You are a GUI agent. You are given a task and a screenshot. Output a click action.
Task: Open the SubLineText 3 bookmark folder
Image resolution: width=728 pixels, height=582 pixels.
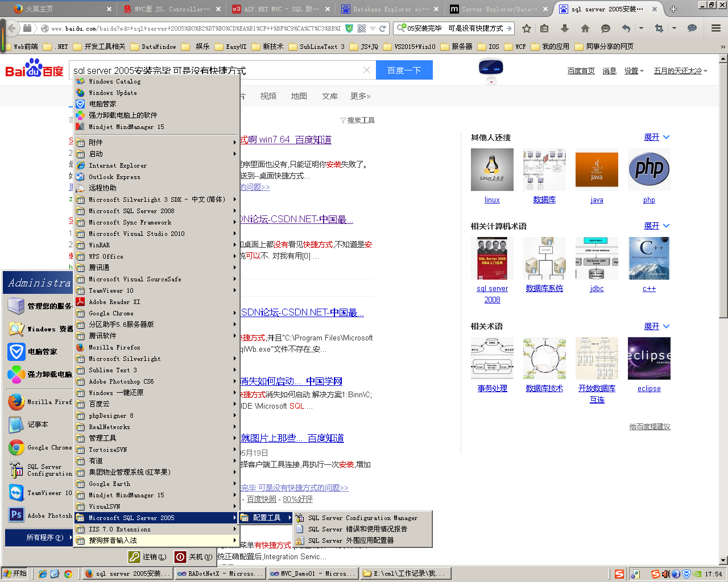[316, 47]
